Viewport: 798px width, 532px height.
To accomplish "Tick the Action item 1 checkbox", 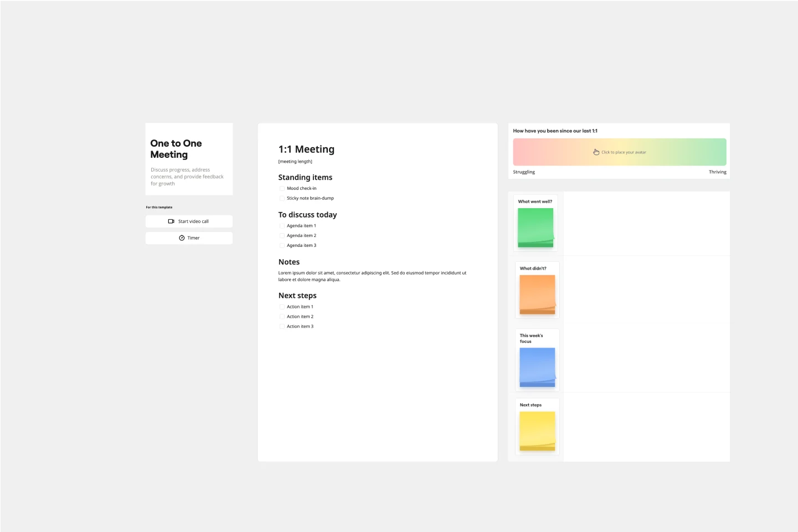I will click(282, 307).
